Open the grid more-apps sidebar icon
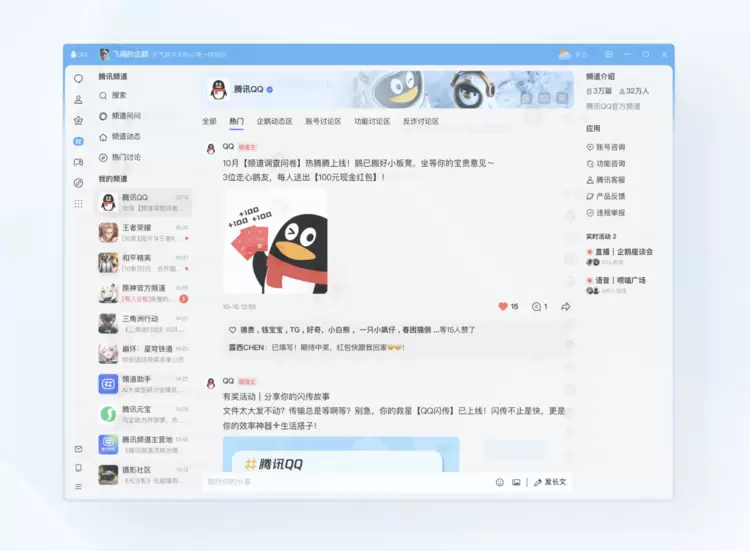Image resolution: width=750 pixels, height=551 pixels. pyautogui.click(x=78, y=203)
